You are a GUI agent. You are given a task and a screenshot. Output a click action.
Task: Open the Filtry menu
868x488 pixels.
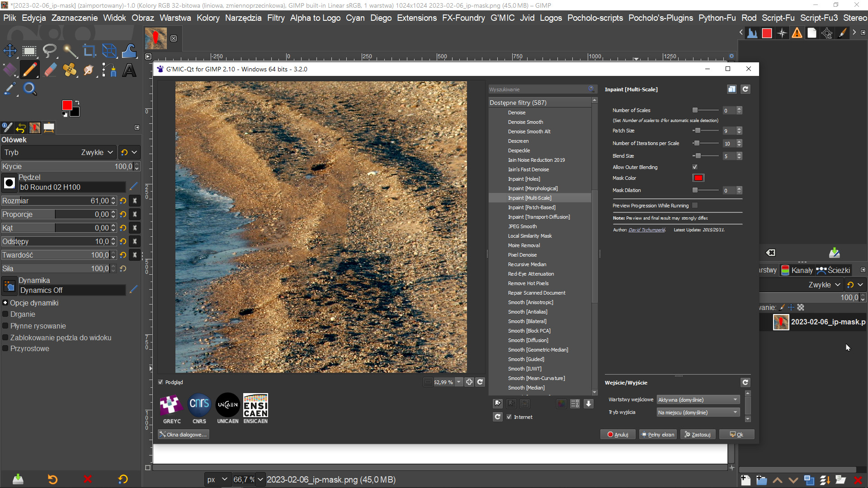tap(275, 18)
